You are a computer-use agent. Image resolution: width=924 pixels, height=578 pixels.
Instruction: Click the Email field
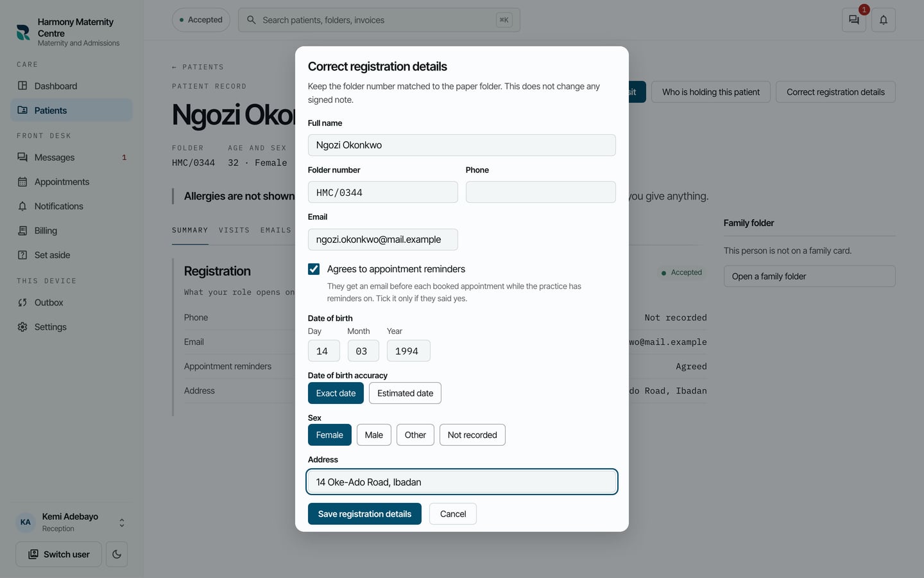(383, 240)
